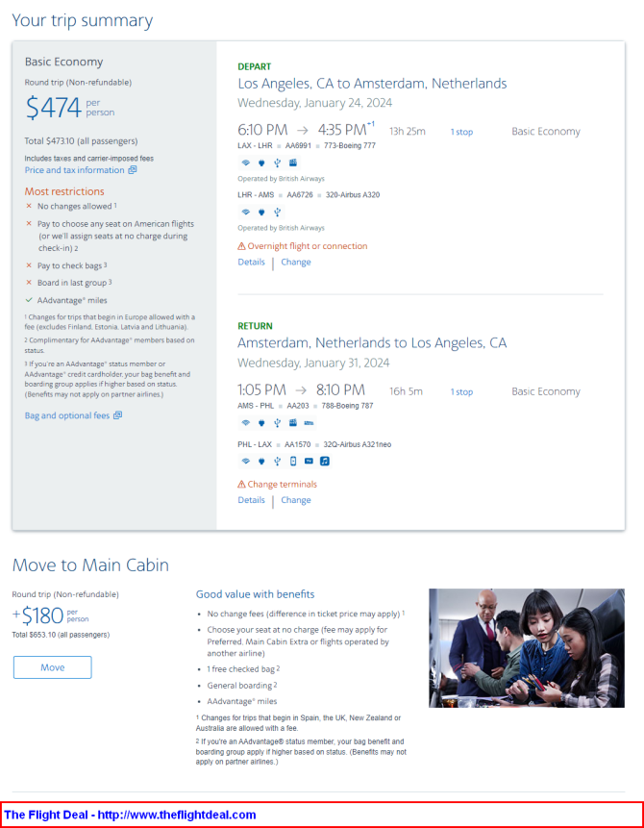This screenshot has width=644, height=828.
Task: Click external link icon beside Price and tax information
Action: 133,169
